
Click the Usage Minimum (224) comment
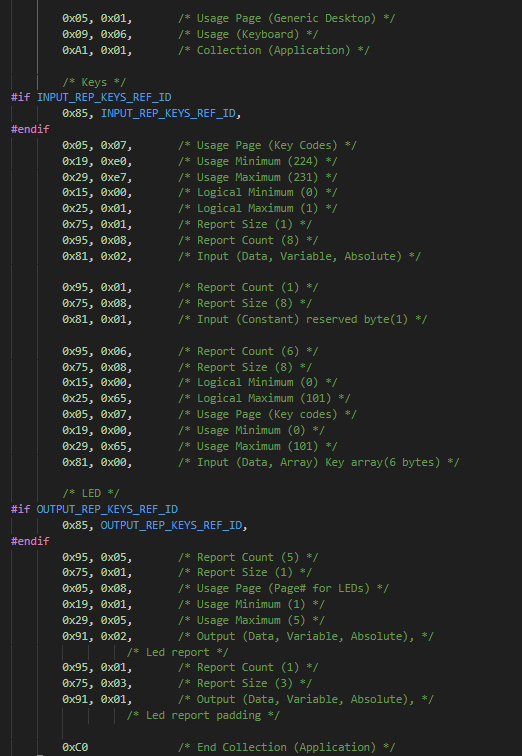click(257, 161)
